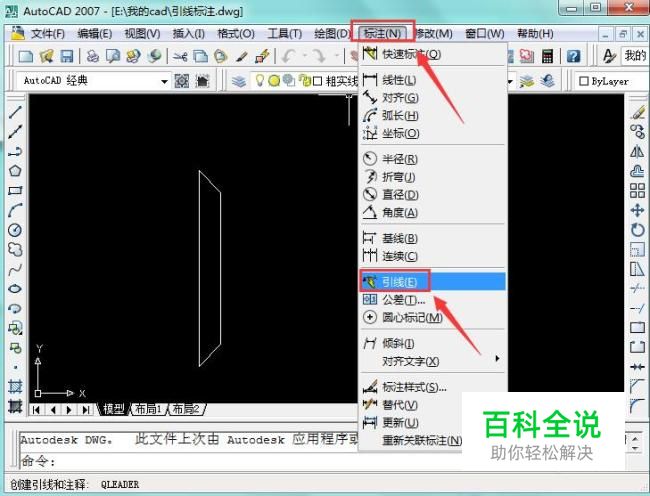This screenshot has width=650, height=496.
Task: Click the Print icon
Action: pyautogui.click(x=93, y=56)
